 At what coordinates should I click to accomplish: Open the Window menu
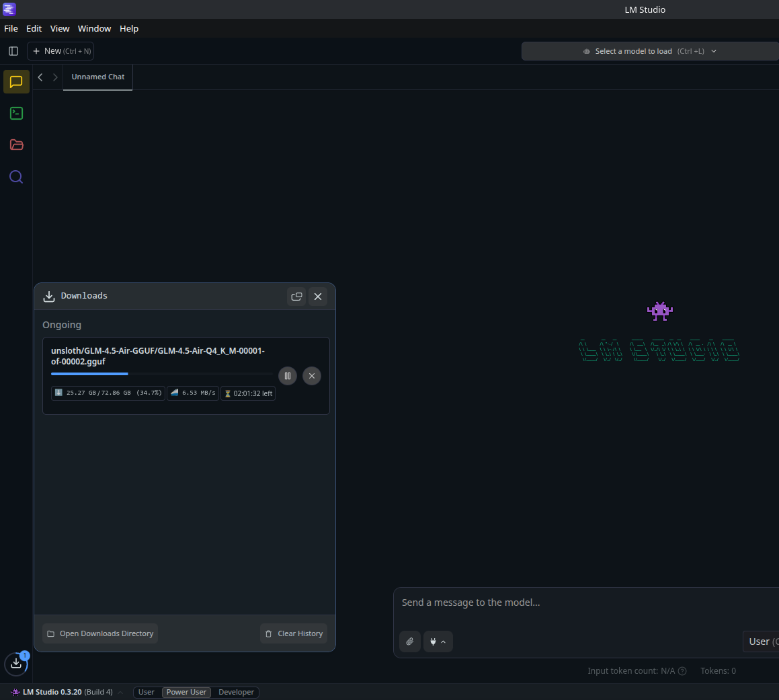94,28
